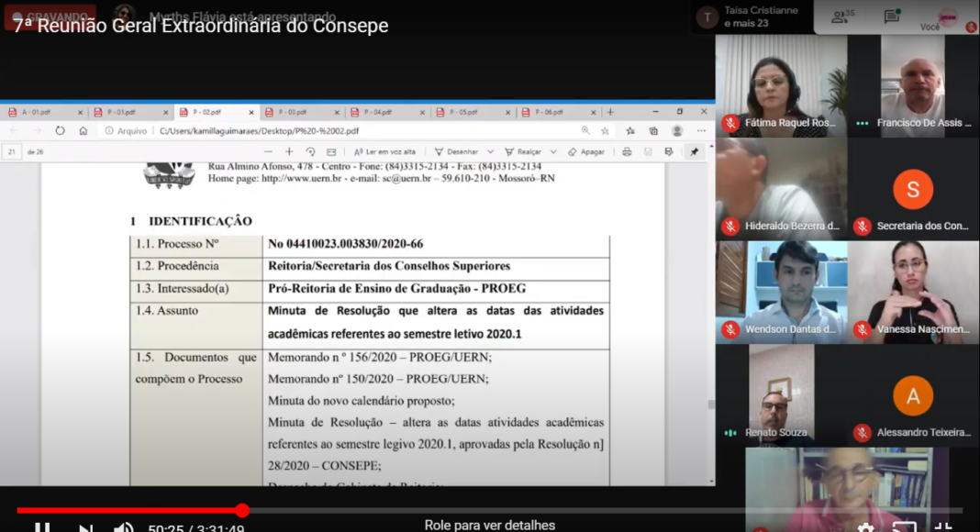Pause the video playback
This screenshot has height=532, width=980.
click(42, 527)
